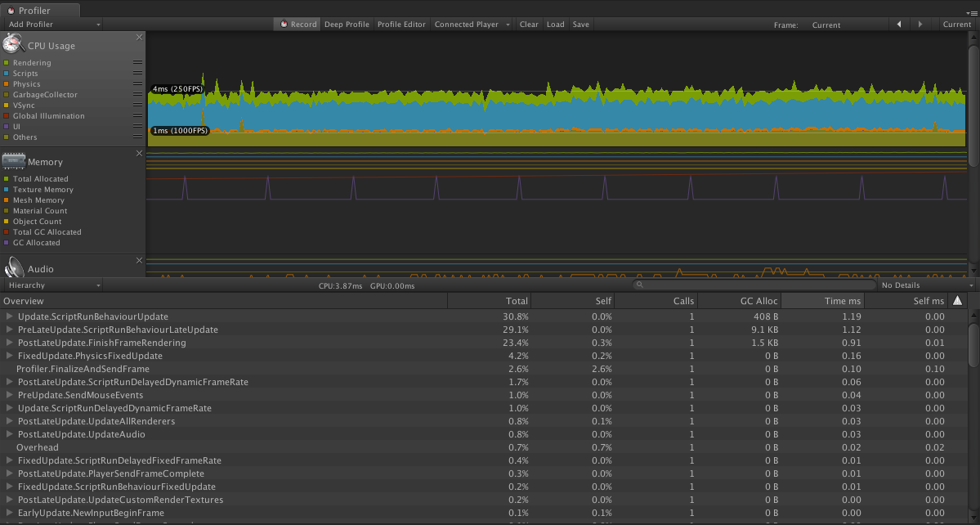Click the CPU Usage stopwatch icon
The image size is (980, 525).
13,44
